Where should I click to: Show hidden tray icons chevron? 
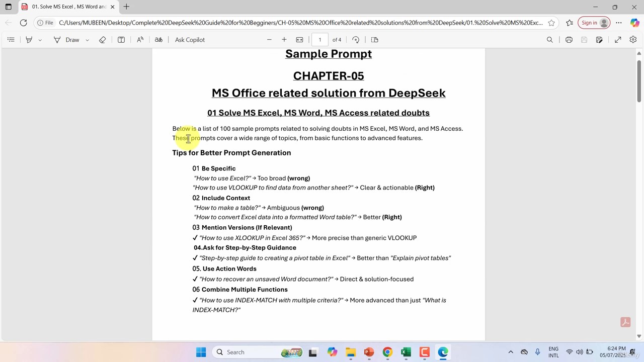511,352
